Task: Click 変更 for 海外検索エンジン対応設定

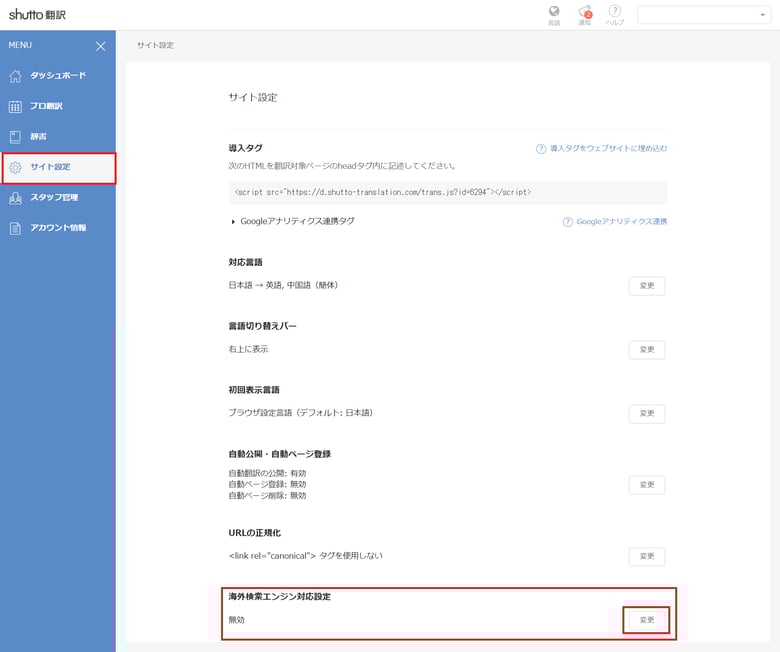Action: tap(647, 620)
